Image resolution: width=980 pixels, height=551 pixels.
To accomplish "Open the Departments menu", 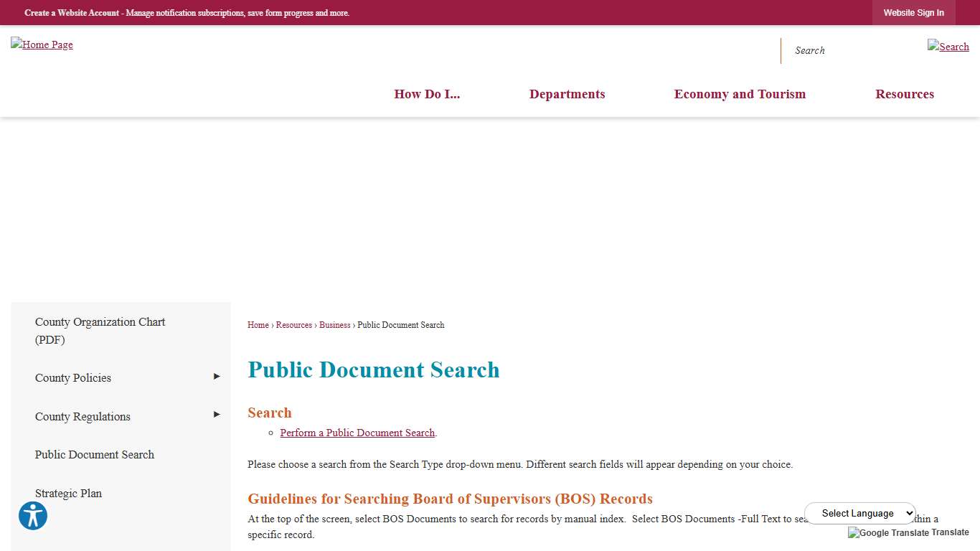I will 567,94.
